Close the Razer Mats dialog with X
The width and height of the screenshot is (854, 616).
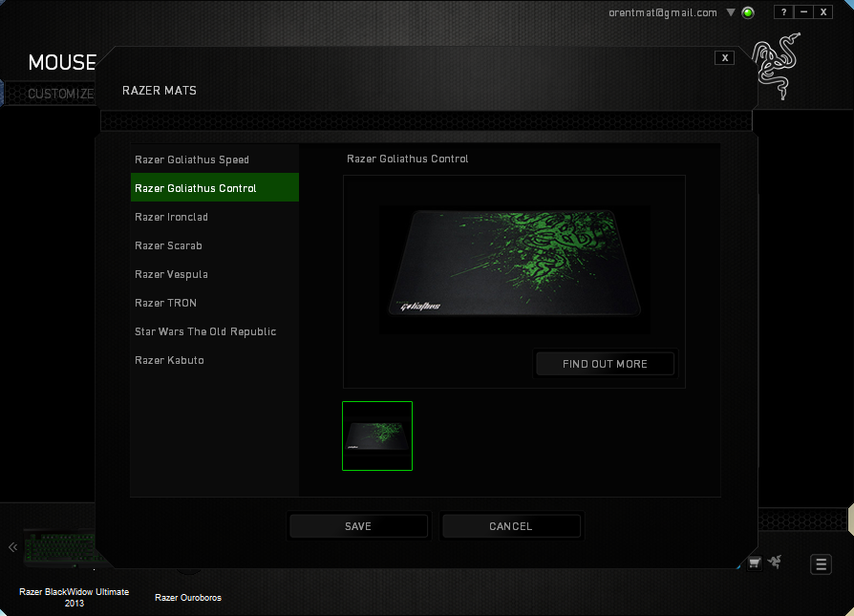point(724,57)
